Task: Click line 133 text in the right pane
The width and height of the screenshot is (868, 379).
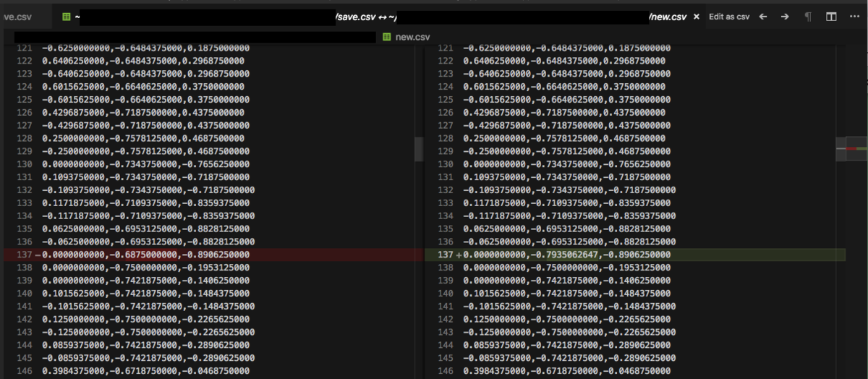Action: coord(566,203)
